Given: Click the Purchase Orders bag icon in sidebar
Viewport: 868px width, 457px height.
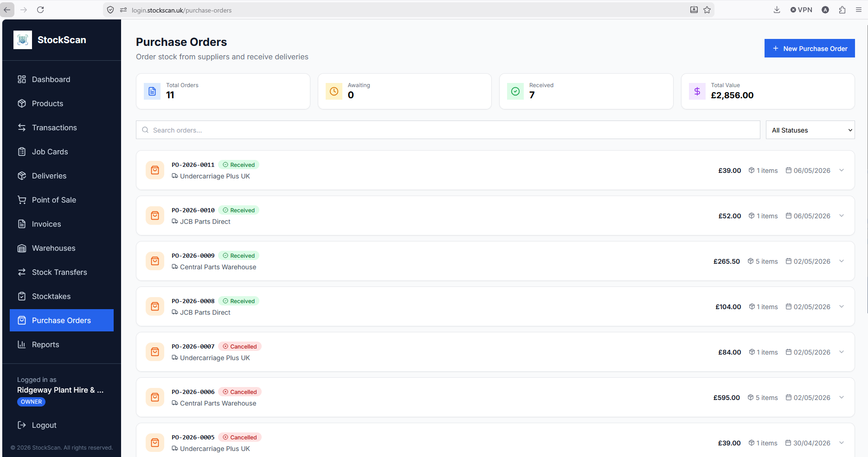Looking at the screenshot, I should [22, 320].
